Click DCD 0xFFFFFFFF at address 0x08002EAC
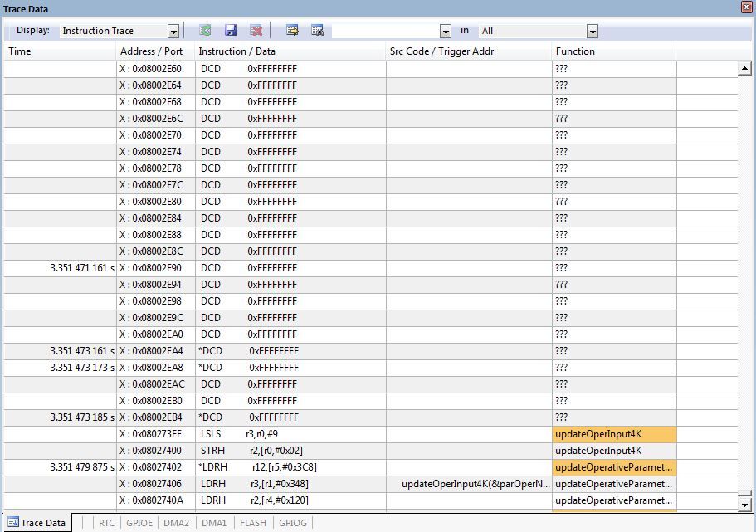The height and width of the screenshot is (532, 756). point(248,384)
